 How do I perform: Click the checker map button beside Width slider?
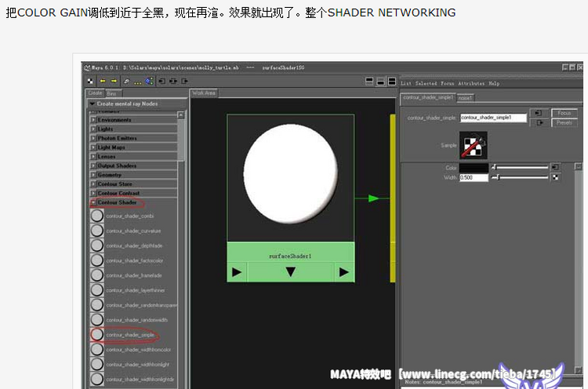click(555, 177)
